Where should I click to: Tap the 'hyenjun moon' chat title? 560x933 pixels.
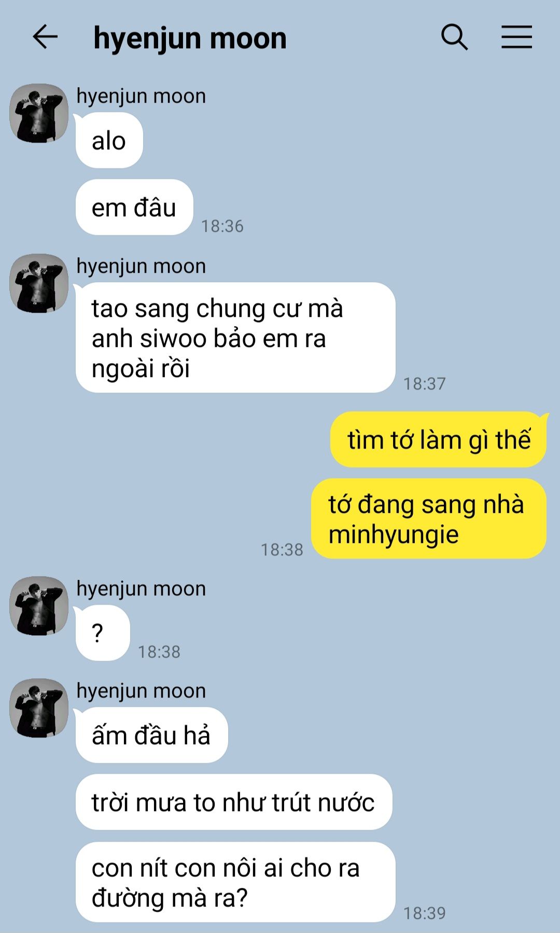[190, 38]
